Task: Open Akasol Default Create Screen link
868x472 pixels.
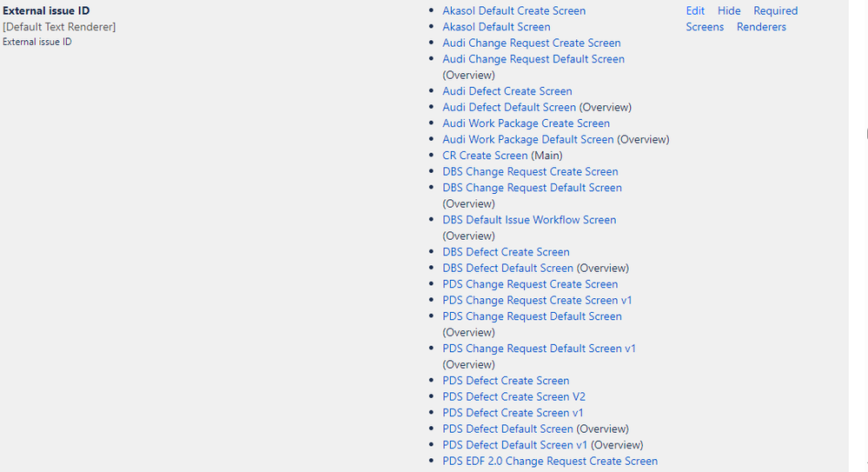Action: click(514, 10)
